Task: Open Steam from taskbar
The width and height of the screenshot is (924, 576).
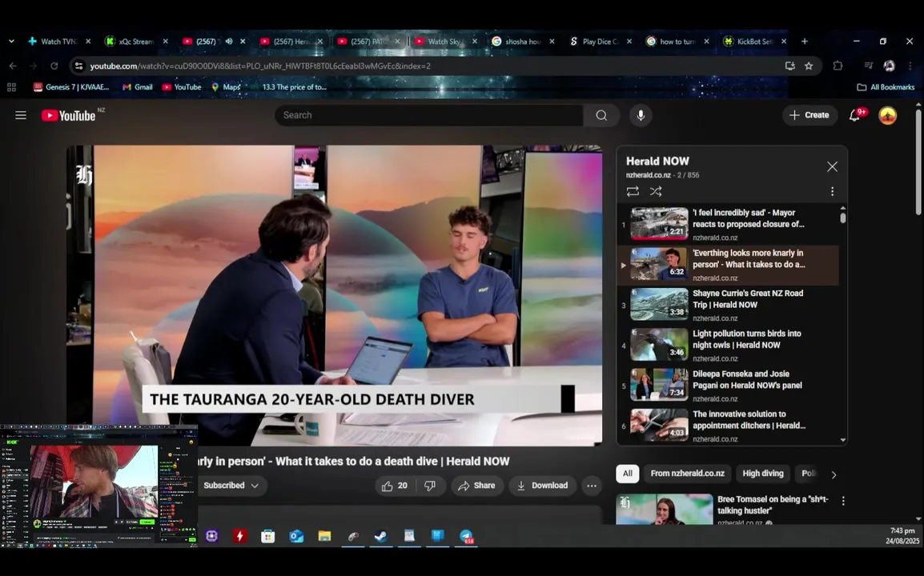Action: point(381,536)
